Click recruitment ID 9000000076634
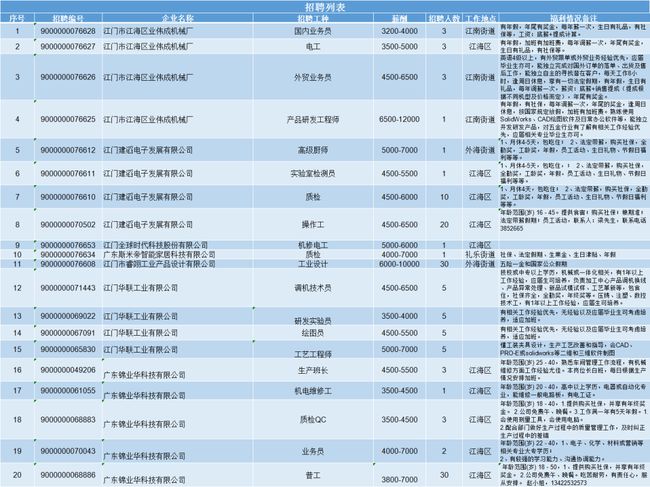Screen dimensions: 650x487 68,254
